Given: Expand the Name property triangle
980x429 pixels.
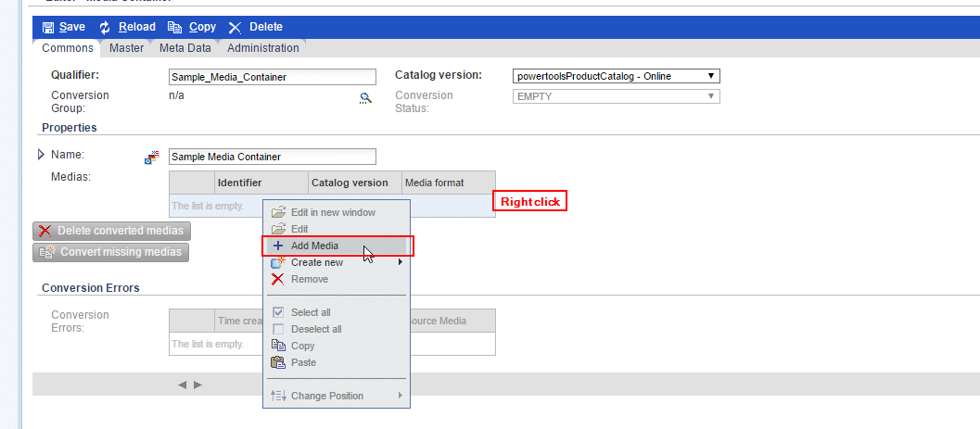Looking at the screenshot, I should coord(42,155).
